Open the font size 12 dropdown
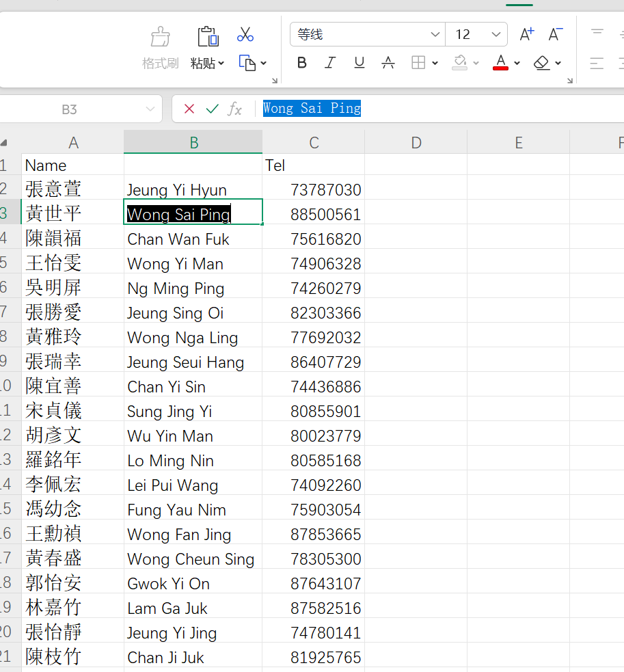The image size is (624, 672). (x=496, y=34)
